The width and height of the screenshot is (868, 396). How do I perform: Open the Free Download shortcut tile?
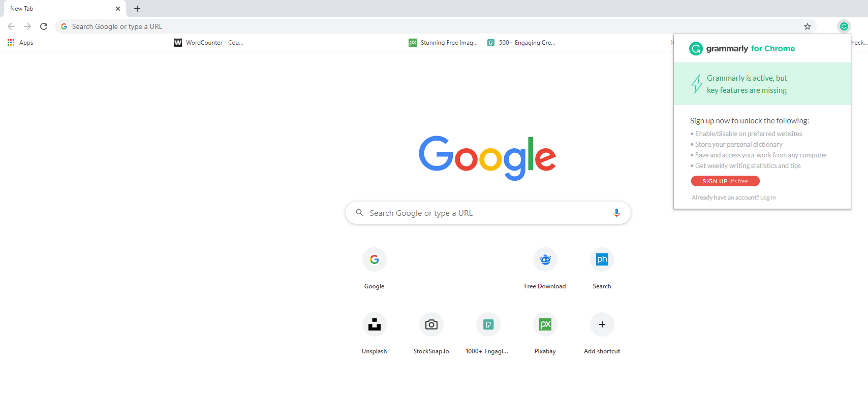(545, 269)
